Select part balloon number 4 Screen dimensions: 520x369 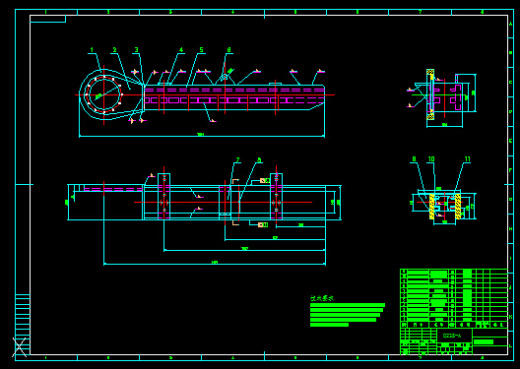pyautogui.click(x=181, y=50)
